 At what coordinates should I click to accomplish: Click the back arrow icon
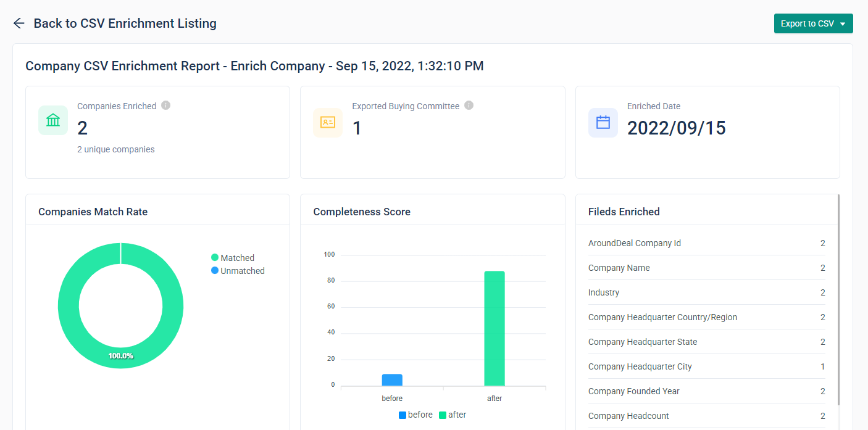[19, 23]
